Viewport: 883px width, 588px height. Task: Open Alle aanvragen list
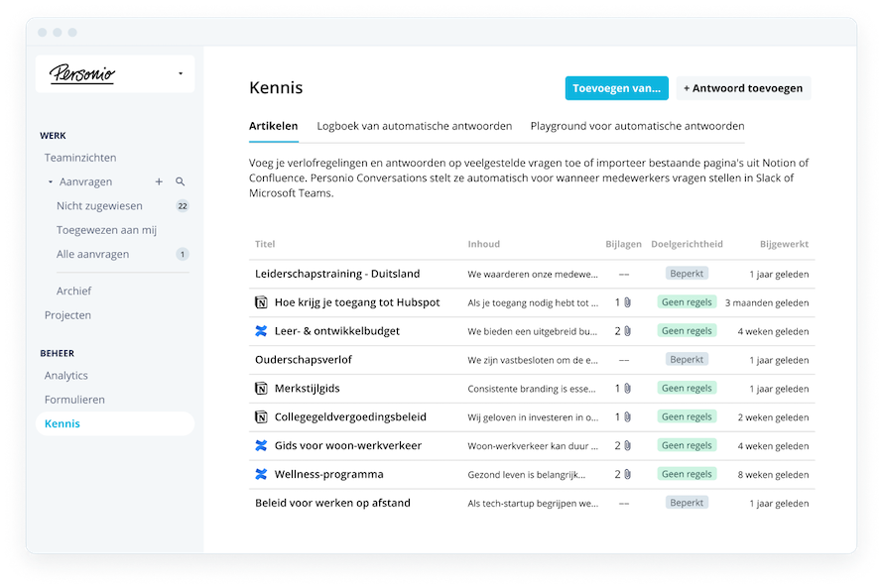click(x=92, y=254)
